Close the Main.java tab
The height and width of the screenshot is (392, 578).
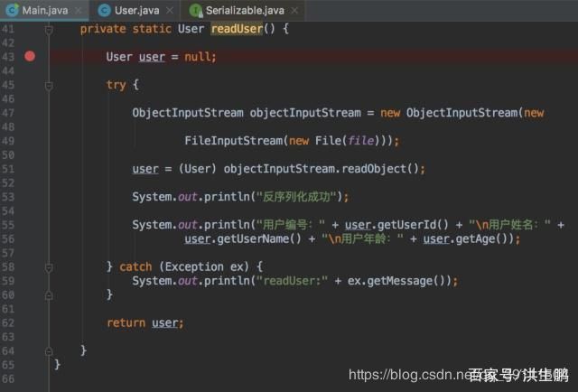(x=79, y=11)
